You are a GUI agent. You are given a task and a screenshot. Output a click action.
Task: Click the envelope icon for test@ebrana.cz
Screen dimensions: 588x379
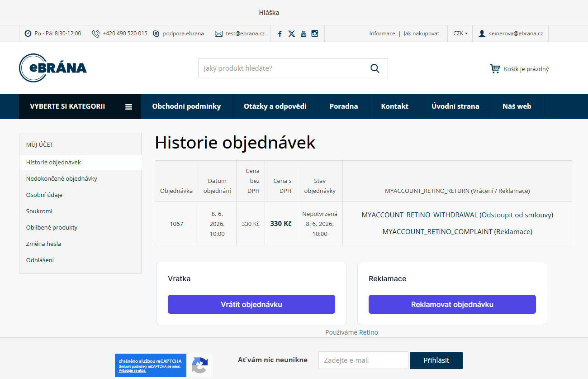[219, 34]
